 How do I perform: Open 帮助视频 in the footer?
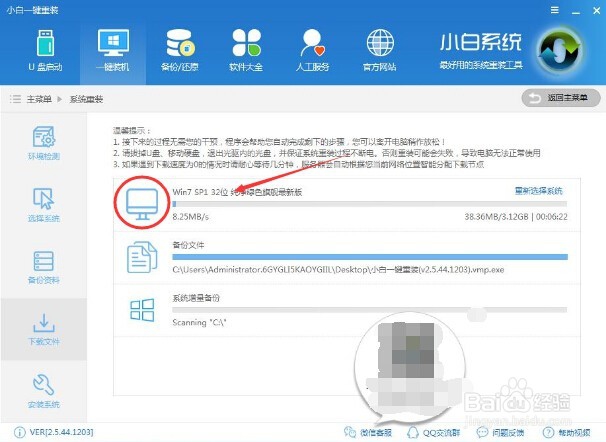click(567, 432)
